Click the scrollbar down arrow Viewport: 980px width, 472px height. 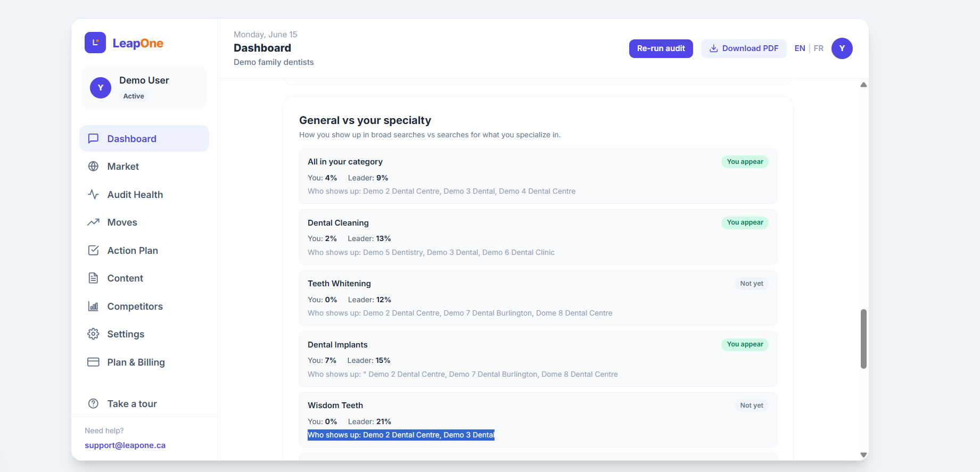[x=863, y=455]
